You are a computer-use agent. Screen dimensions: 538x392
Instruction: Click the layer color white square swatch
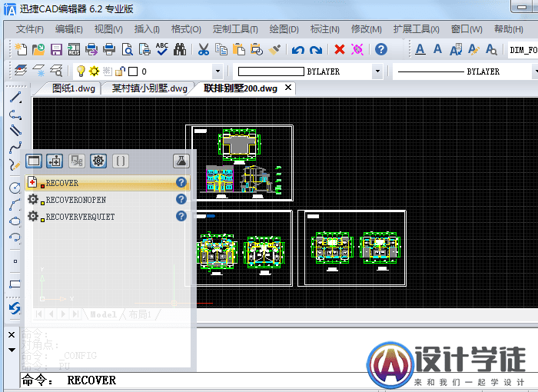point(133,71)
